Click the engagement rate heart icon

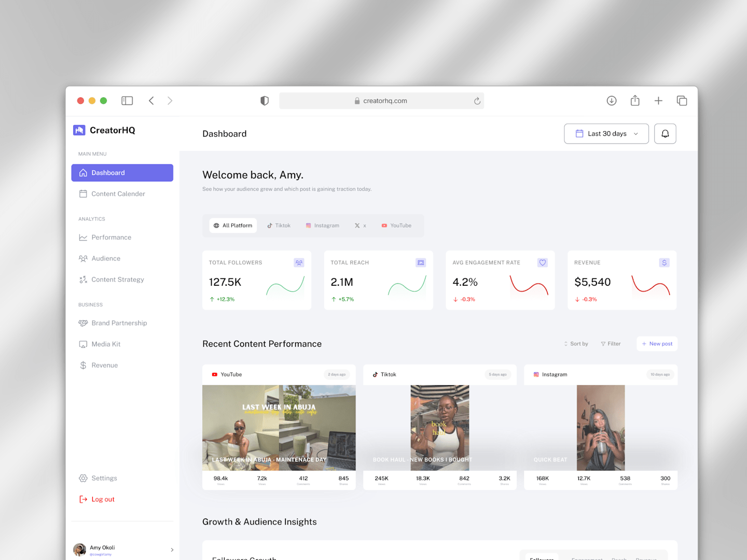coord(543,263)
